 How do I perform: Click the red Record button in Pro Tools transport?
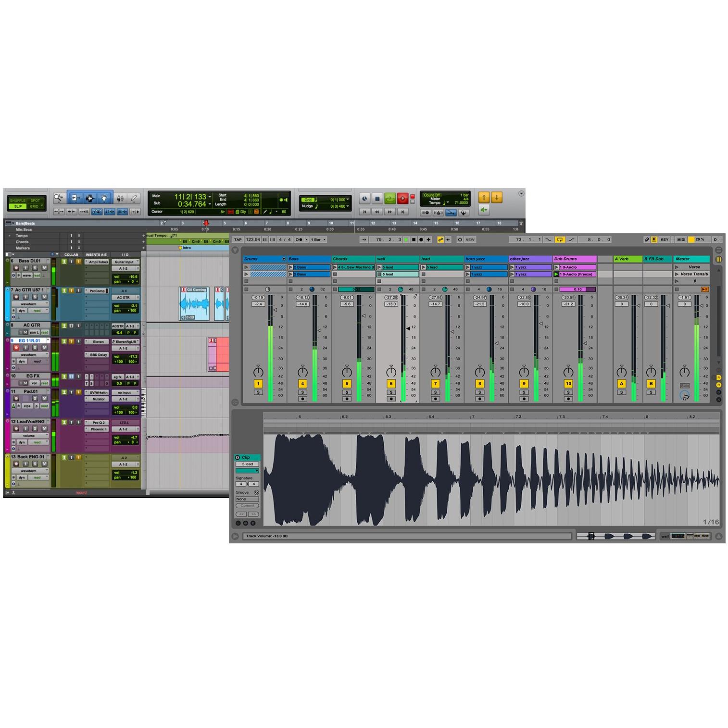point(402,198)
